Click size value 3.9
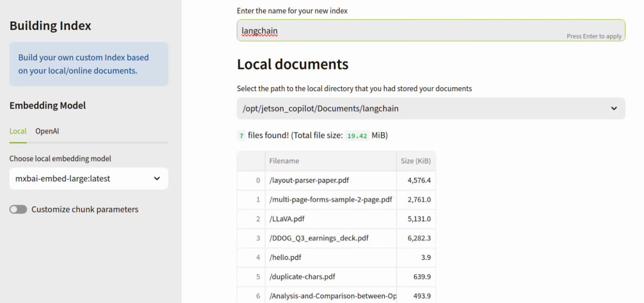 [416, 258]
